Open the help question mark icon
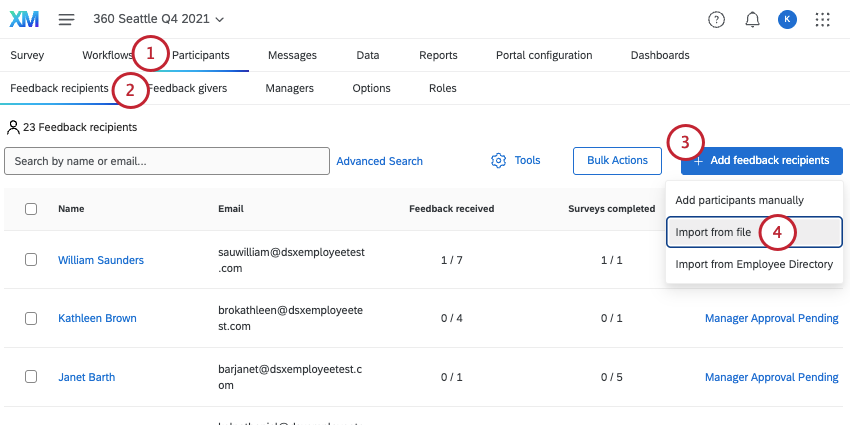The width and height of the screenshot is (850, 425). pyautogui.click(x=717, y=20)
